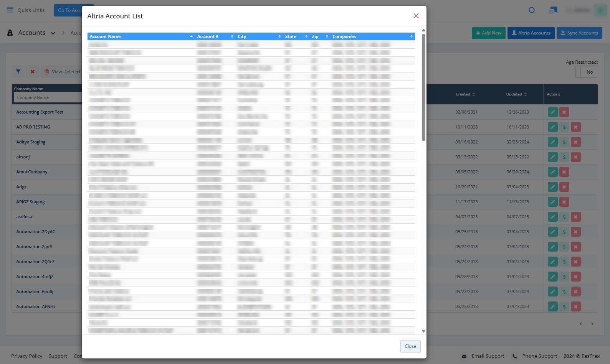The image size is (610, 364).
Task: Edit Amul Company with pencil icon
Action: (552, 172)
